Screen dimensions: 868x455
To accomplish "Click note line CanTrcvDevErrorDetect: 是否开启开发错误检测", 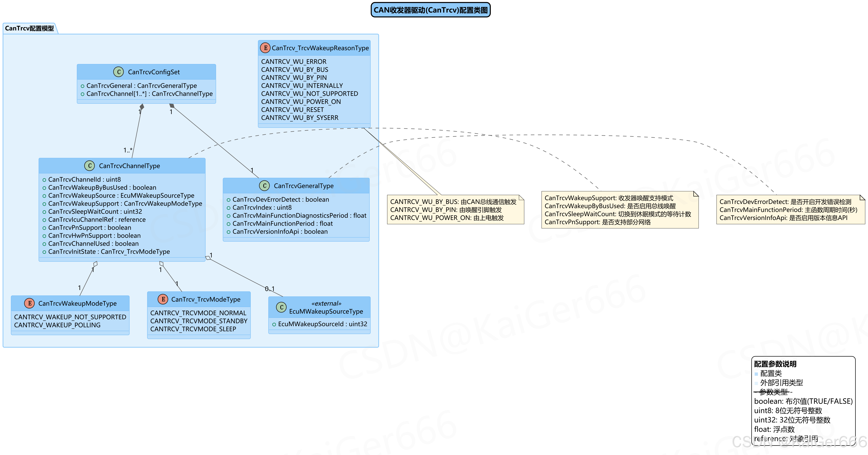I will click(x=785, y=202).
